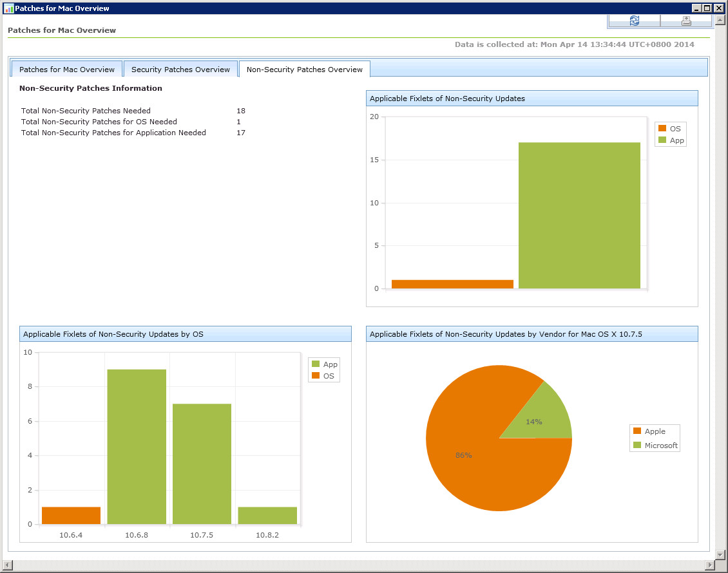
Task: Switch to the Patches for Mac Overview tab
Action: coord(67,69)
